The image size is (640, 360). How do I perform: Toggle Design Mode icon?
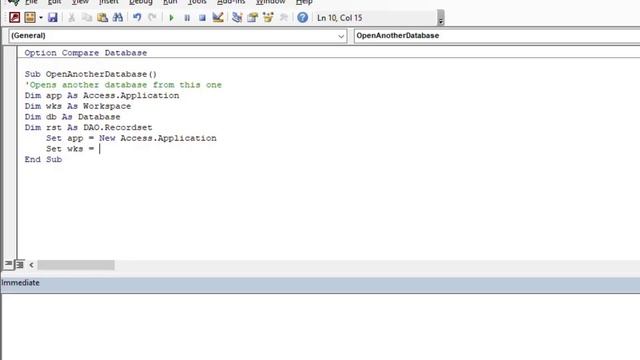(218, 18)
